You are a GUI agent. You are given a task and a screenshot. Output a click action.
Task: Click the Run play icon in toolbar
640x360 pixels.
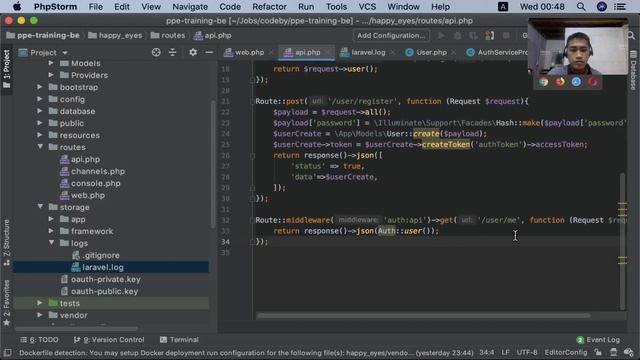click(441, 36)
